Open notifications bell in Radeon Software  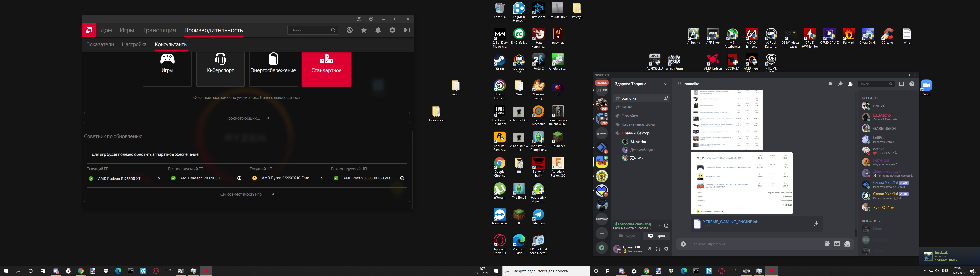point(378,30)
